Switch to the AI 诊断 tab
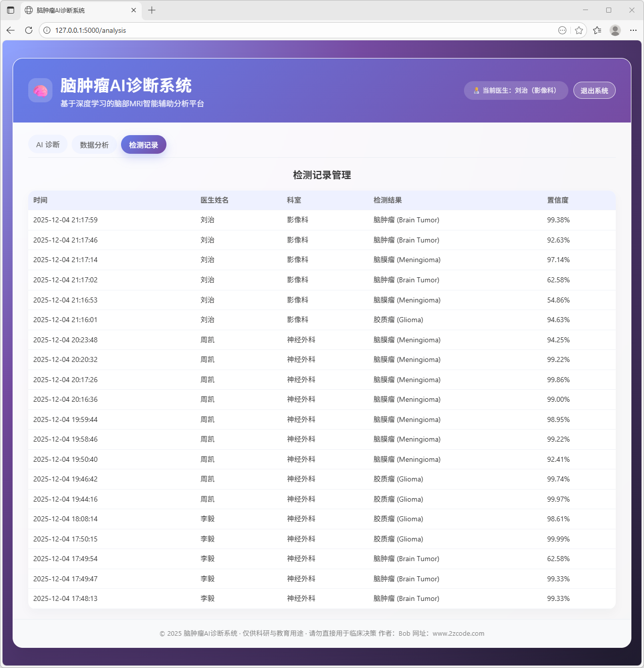644x668 pixels. [48, 145]
